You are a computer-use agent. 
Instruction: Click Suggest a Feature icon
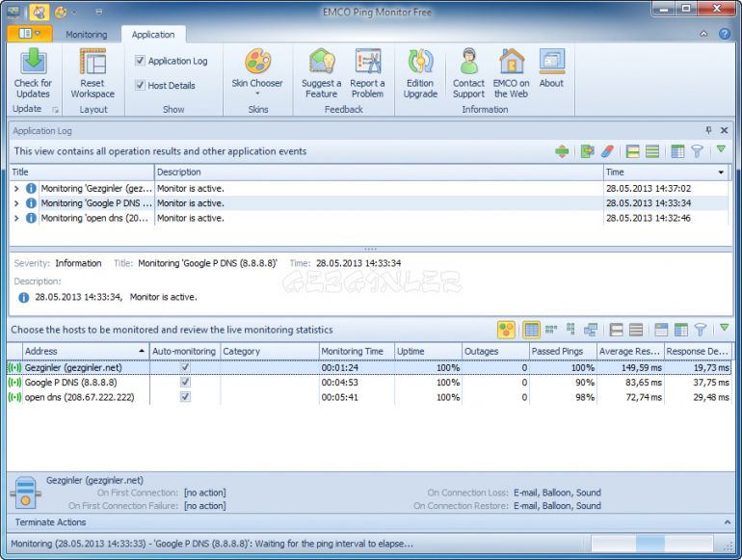[322, 62]
